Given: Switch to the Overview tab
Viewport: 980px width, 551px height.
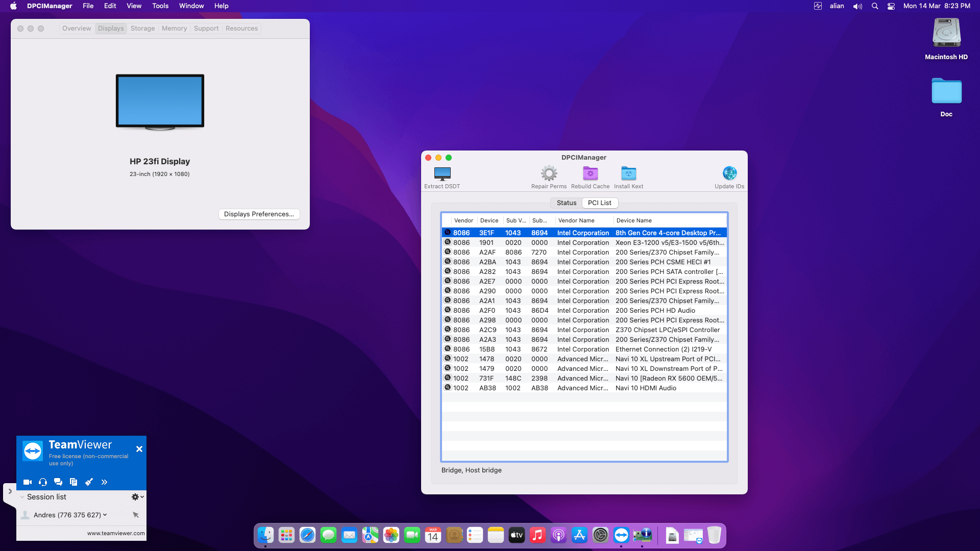Looking at the screenshot, I should point(77,29).
